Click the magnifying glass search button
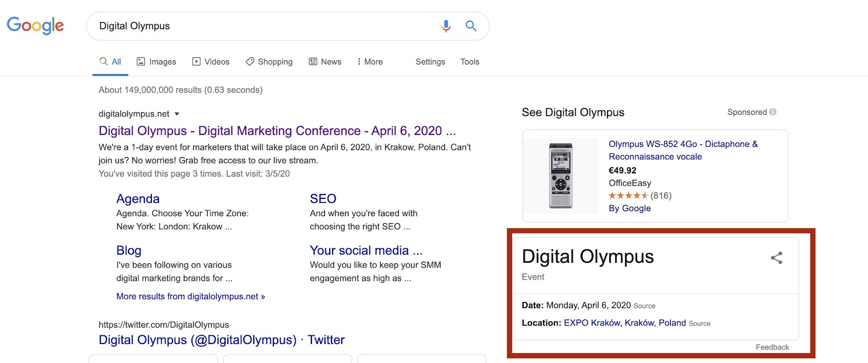This screenshot has height=363, width=868. [471, 26]
